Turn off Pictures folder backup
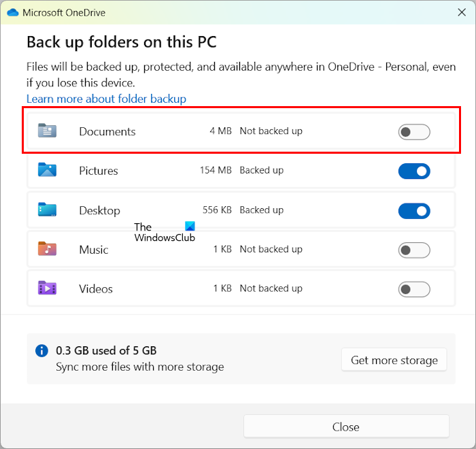476x449 pixels. click(x=414, y=171)
